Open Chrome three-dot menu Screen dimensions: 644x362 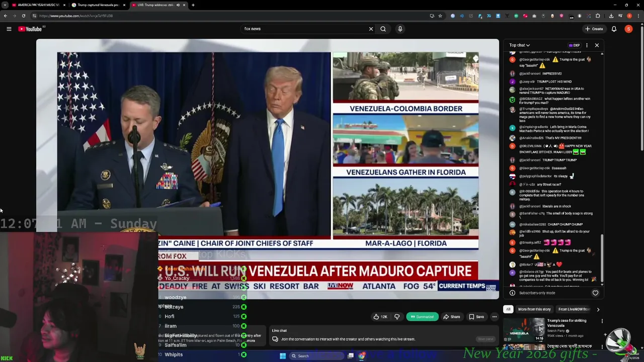point(638,16)
